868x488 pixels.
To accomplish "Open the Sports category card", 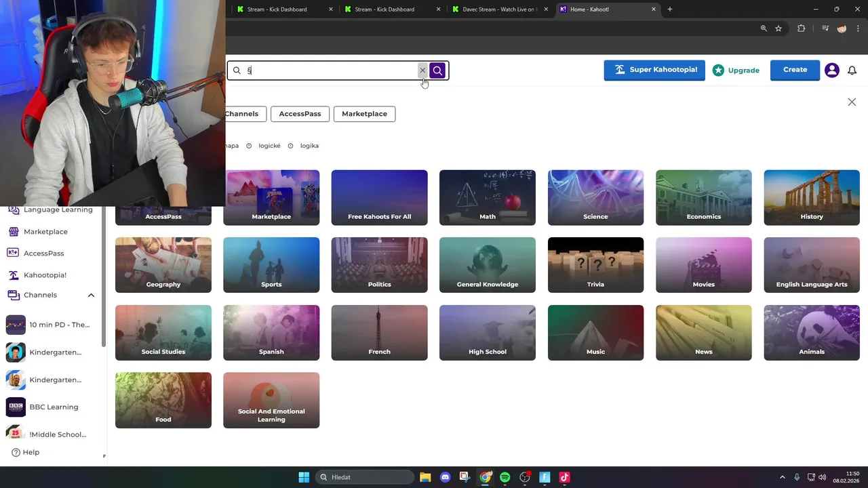I will click(271, 265).
